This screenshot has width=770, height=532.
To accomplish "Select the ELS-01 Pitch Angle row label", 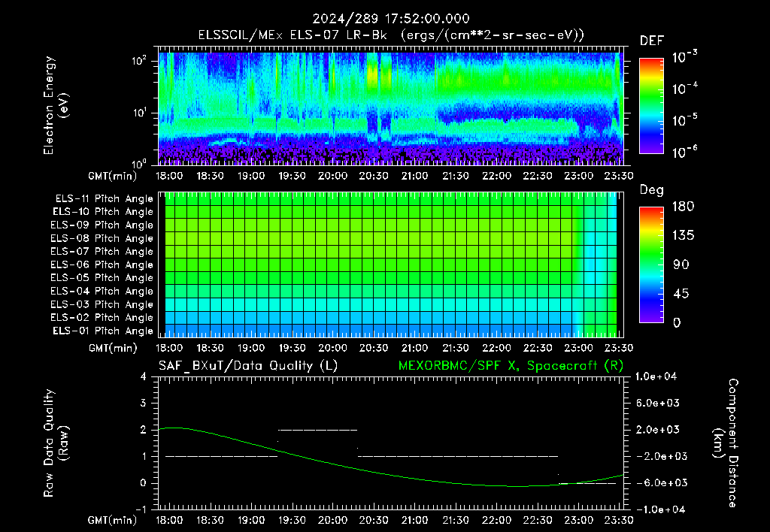I will point(103,331).
